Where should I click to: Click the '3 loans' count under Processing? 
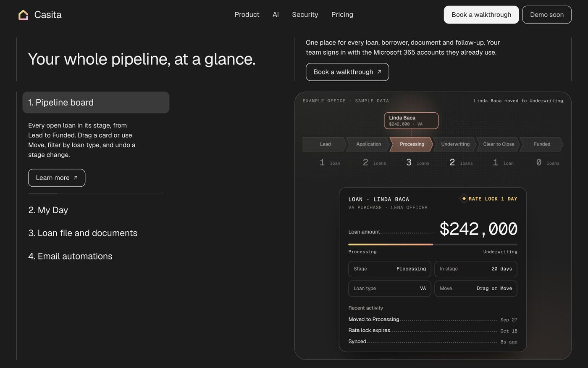[417, 163]
